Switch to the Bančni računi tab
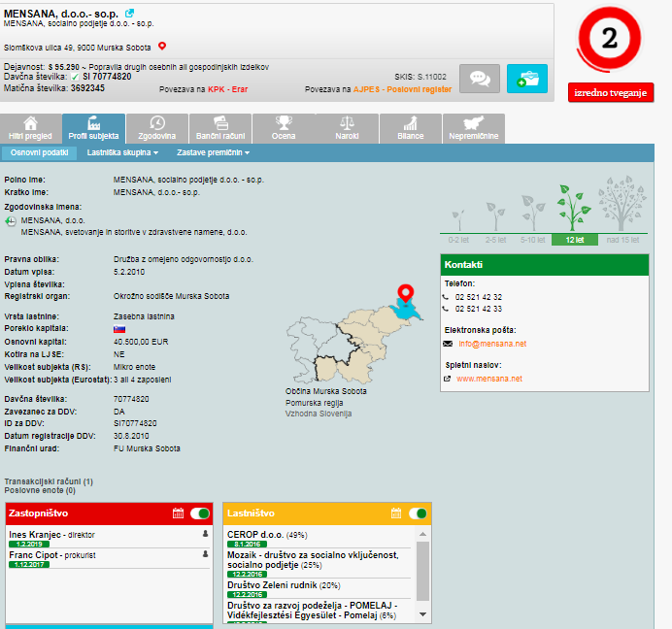 coord(221,128)
